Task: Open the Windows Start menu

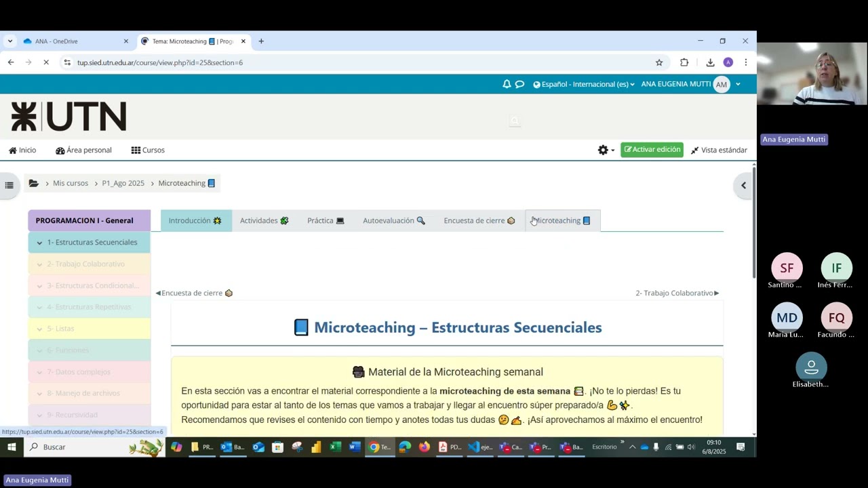Action: [12, 447]
